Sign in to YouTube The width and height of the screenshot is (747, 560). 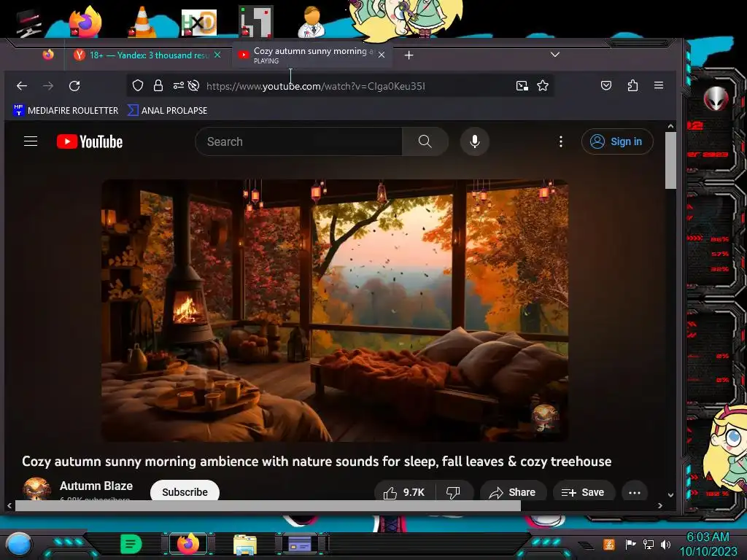coord(617,141)
